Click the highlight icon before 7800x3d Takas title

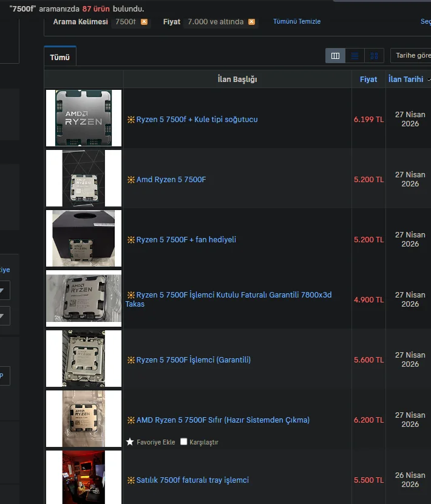tap(131, 295)
